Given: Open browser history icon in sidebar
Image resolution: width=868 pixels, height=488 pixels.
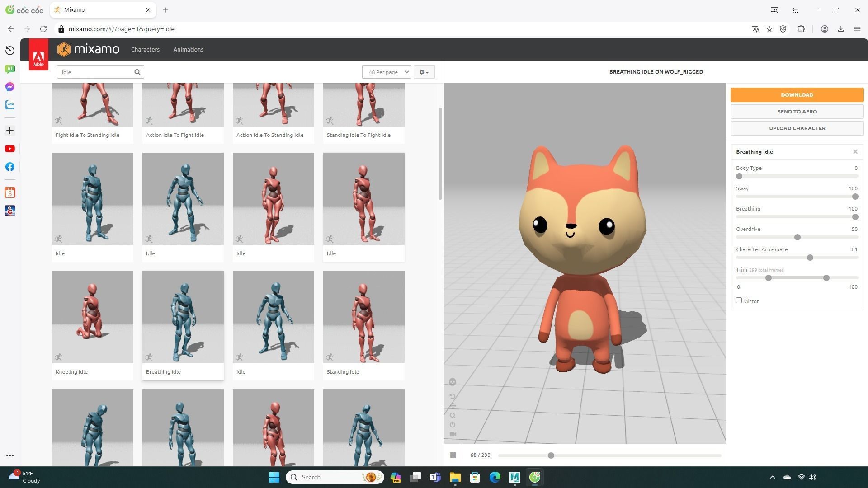Looking at the screenshot, I should 10,50.
